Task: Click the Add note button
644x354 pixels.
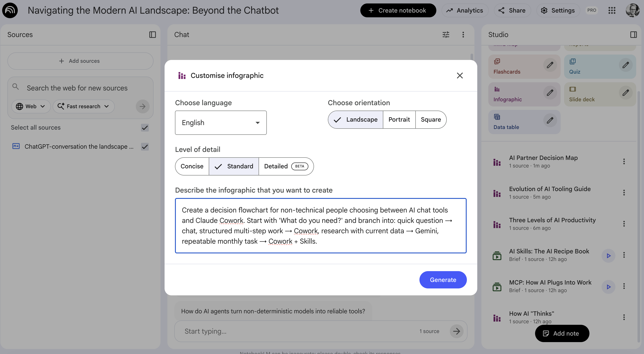Action: click(561, 333)
